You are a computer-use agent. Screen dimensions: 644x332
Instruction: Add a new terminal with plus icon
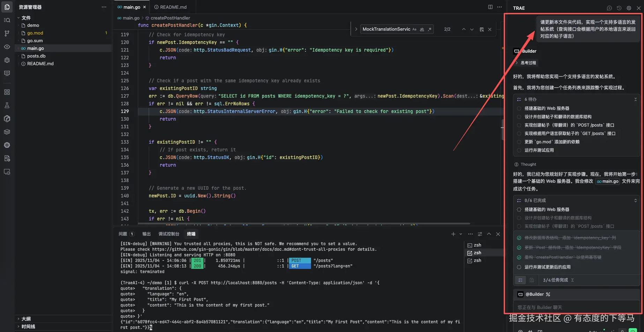(453, 234)
